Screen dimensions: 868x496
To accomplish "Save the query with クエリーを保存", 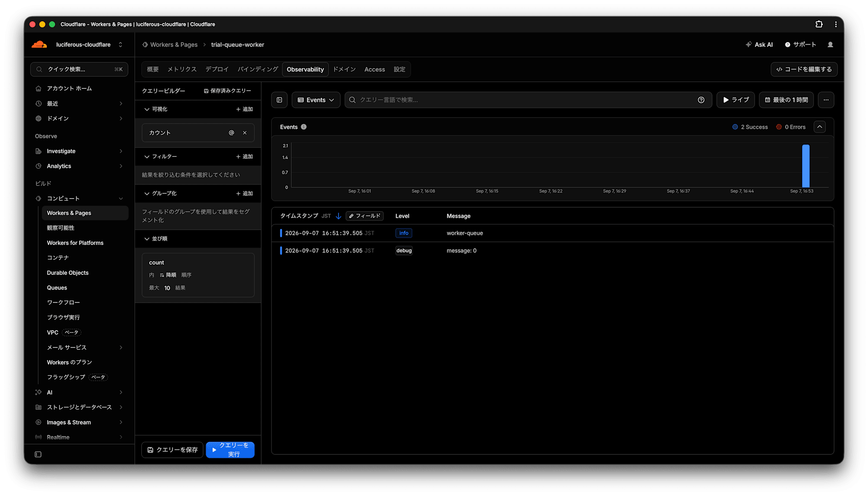I will pos(172,450).
